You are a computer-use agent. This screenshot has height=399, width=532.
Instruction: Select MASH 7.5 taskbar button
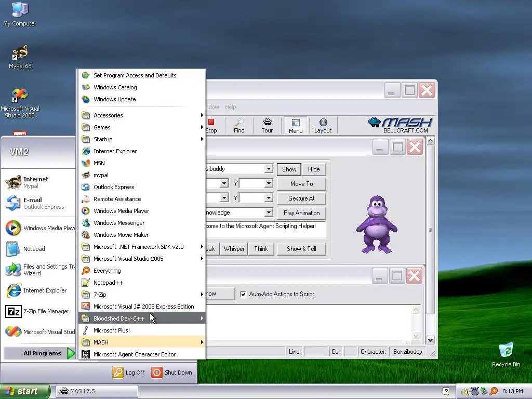coord(97,391)
